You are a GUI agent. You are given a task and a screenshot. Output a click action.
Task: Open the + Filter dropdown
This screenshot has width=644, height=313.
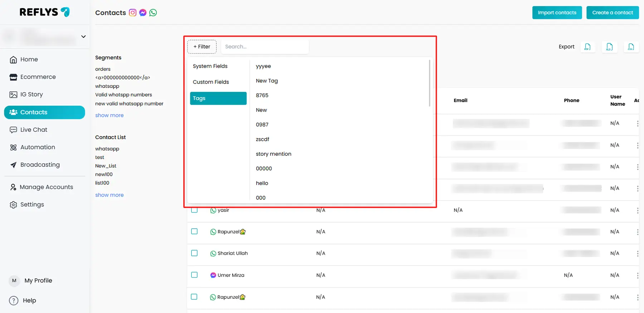pyautogui.click(x=202, y=46)
